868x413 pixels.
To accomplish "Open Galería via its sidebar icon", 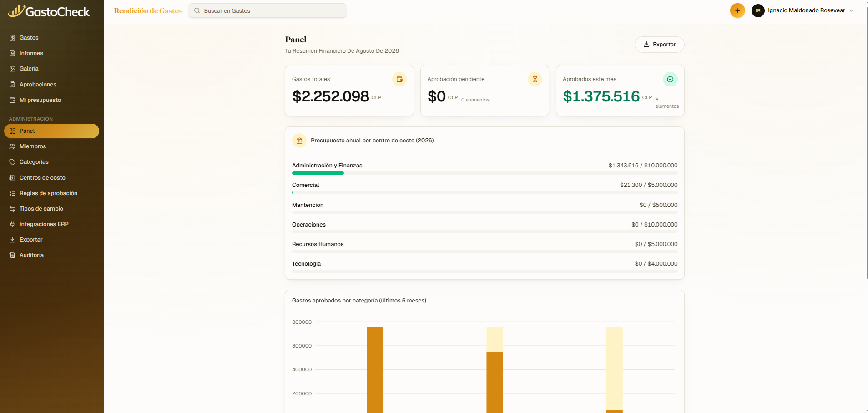I will [x=12, y=69].
